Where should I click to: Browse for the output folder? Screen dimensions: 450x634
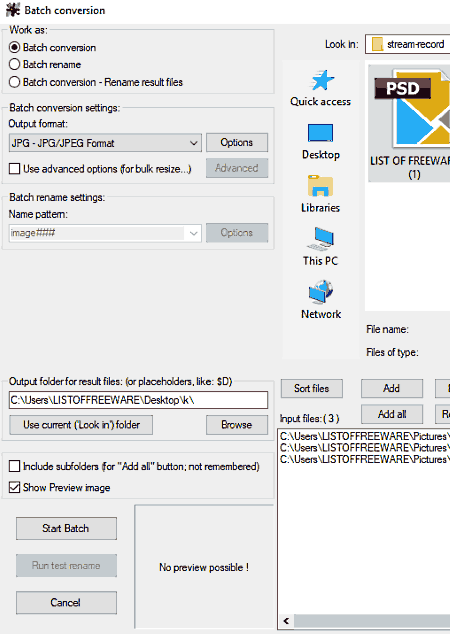pos(237,425)
